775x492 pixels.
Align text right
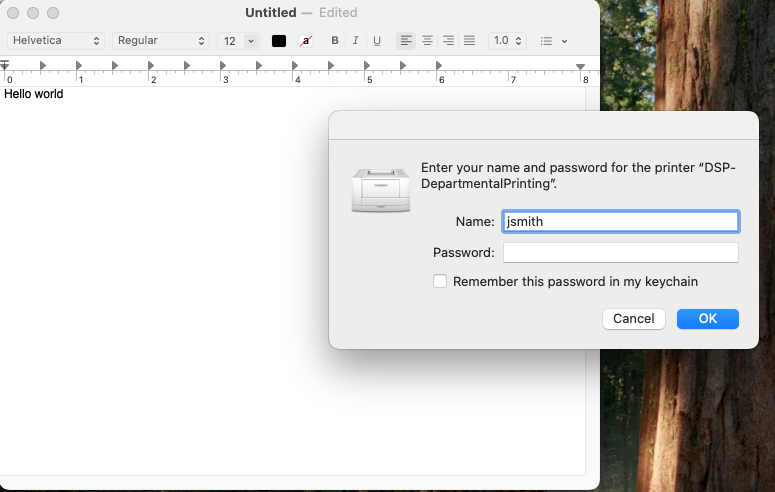(x=448, y=41)
